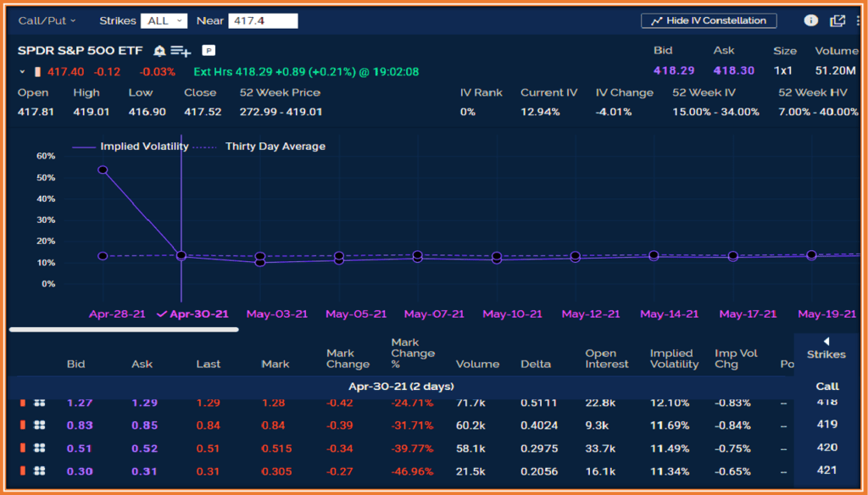Screen dimensions: 868x495
Task: Pop out the panel with the open-in-new-window icon
Action: pyautogui.click(x=837, y=20)
